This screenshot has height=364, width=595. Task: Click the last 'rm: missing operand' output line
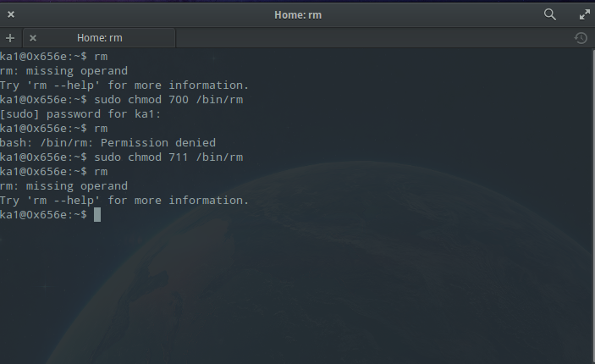63,186
